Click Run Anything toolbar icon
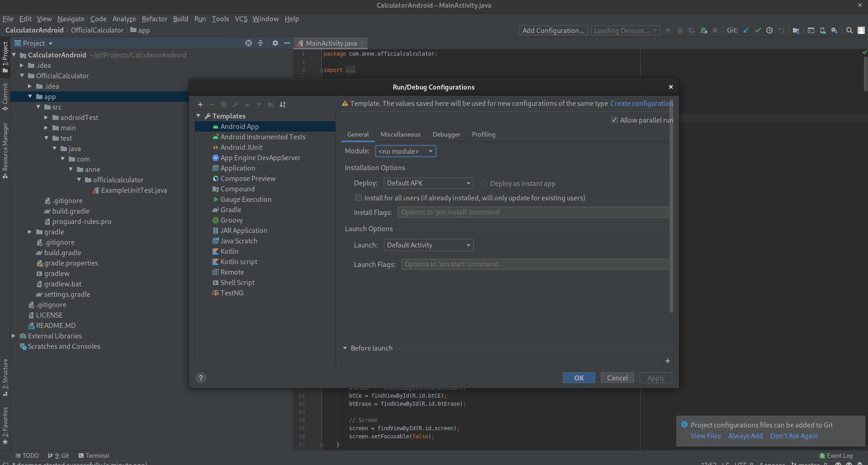Image resolution: width=868 pixels, height=465 pixels. coord(811,30)
